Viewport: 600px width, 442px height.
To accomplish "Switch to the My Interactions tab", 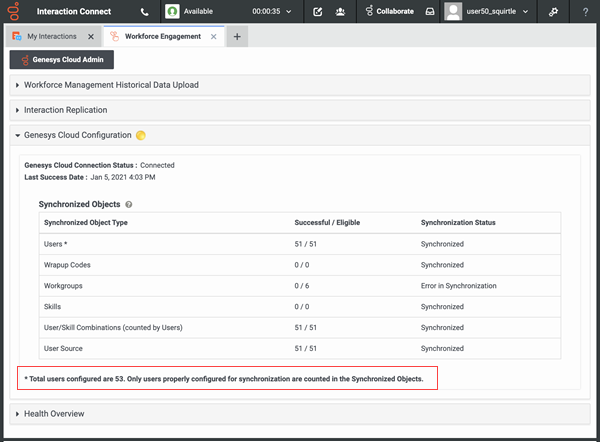I will (46, 36).
